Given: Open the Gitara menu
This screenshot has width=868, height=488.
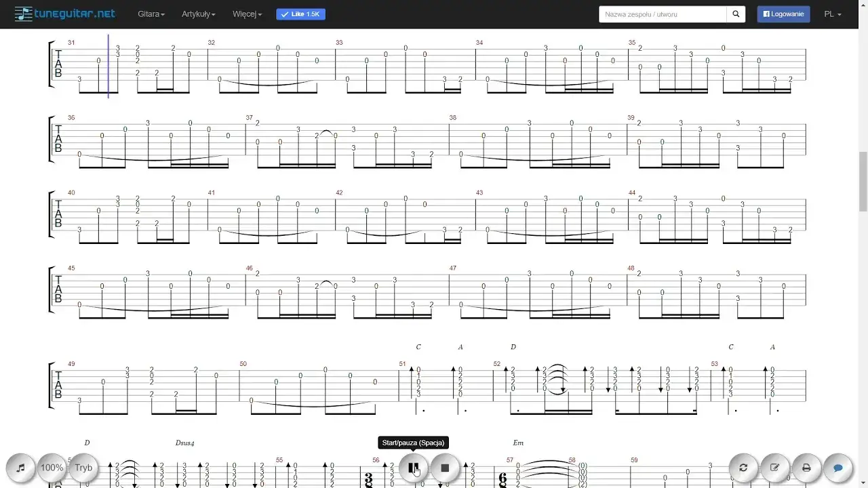Looking at the screenshot, I should pos(150,14).
